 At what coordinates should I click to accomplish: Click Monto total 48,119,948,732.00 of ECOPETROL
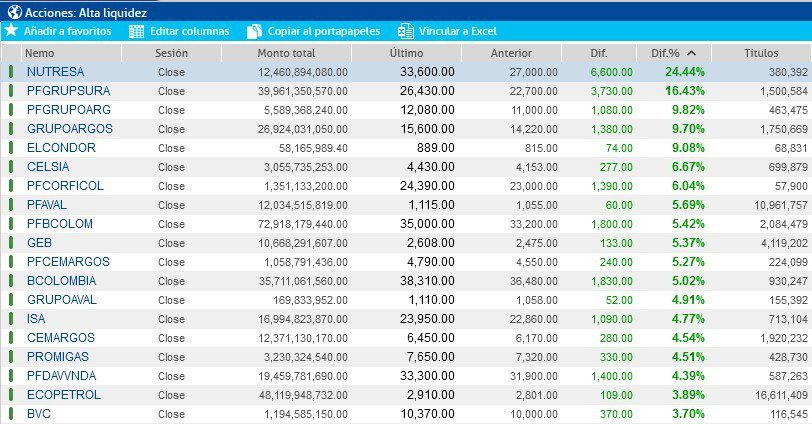point(303,395)
